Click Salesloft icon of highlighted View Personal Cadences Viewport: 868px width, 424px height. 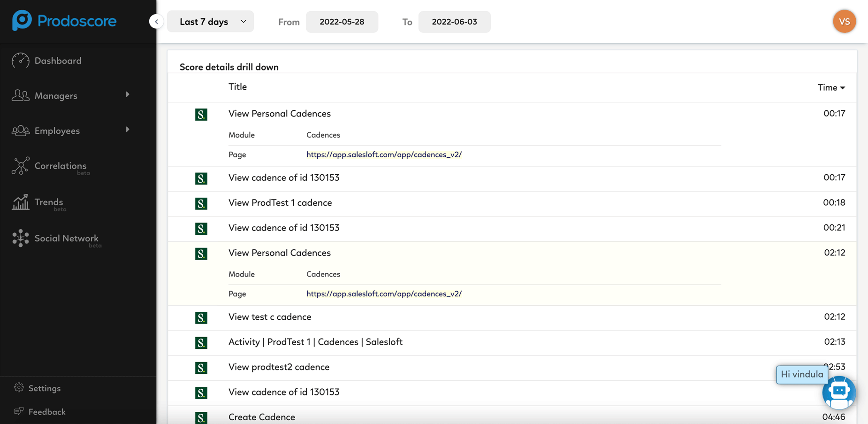201,254
